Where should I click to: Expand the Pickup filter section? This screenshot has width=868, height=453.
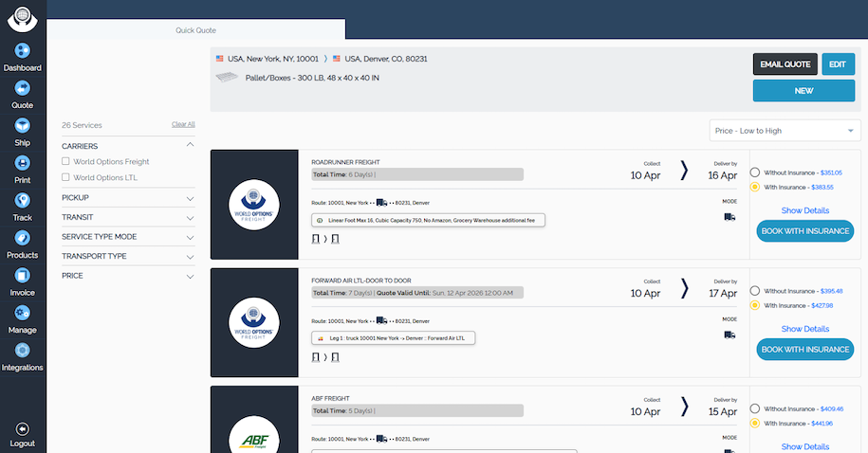(x=128, y=198)
